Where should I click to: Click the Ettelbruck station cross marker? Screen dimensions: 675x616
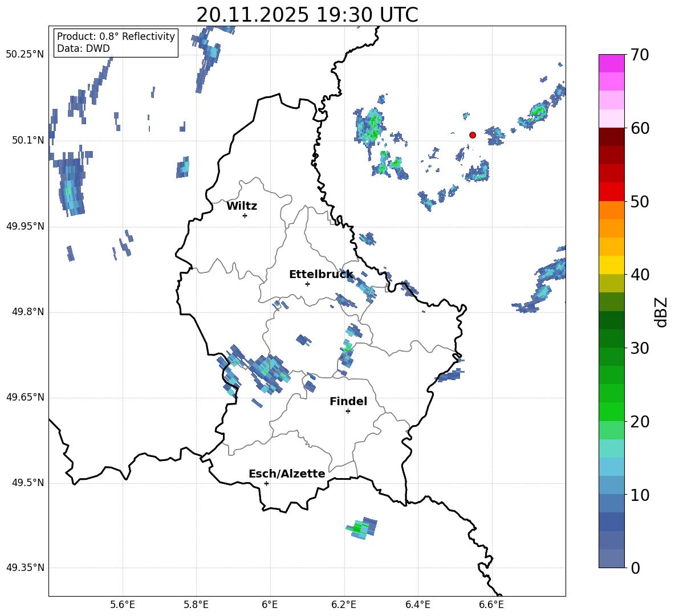[307, 284]
